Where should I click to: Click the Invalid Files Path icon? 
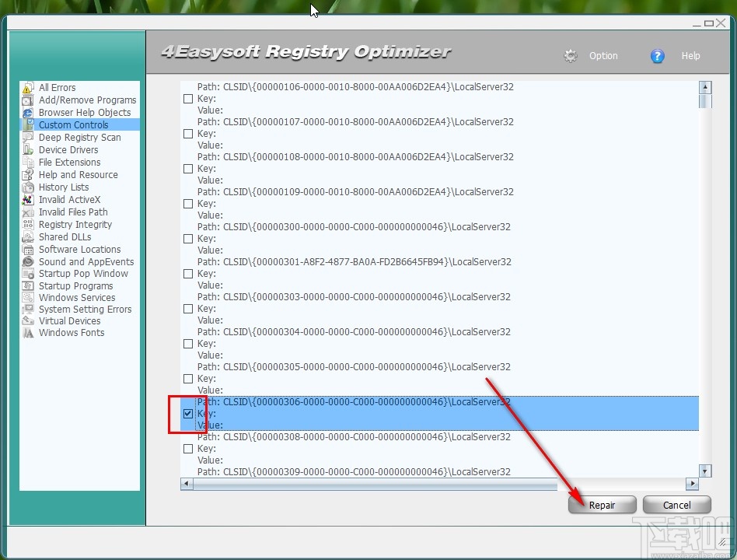pos(28,212)
